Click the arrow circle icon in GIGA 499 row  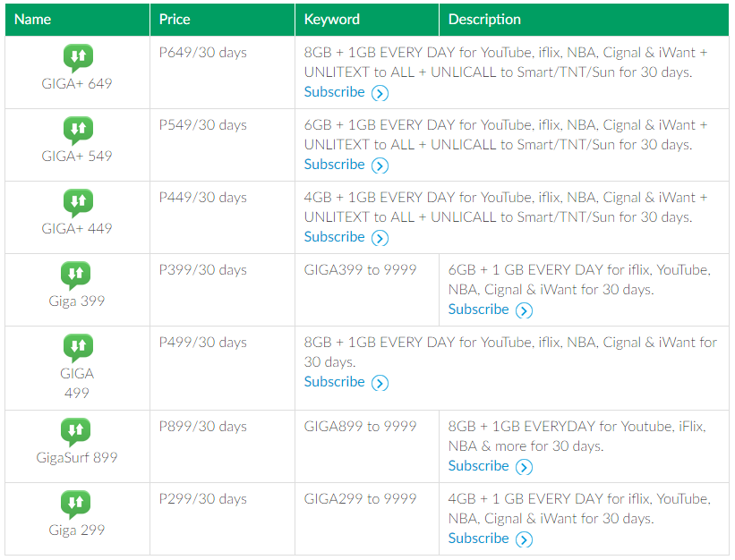(x=380, y=383)
